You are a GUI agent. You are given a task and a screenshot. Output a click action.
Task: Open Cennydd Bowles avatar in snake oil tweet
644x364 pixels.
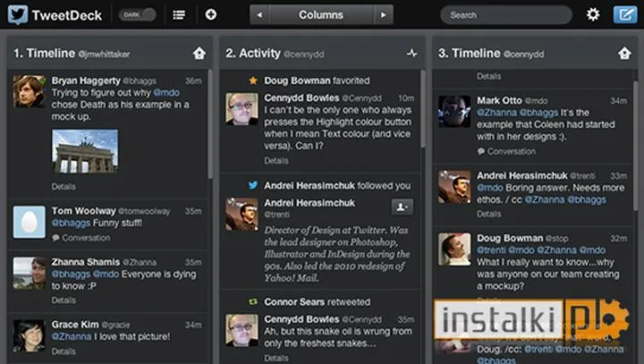(241, 330)
